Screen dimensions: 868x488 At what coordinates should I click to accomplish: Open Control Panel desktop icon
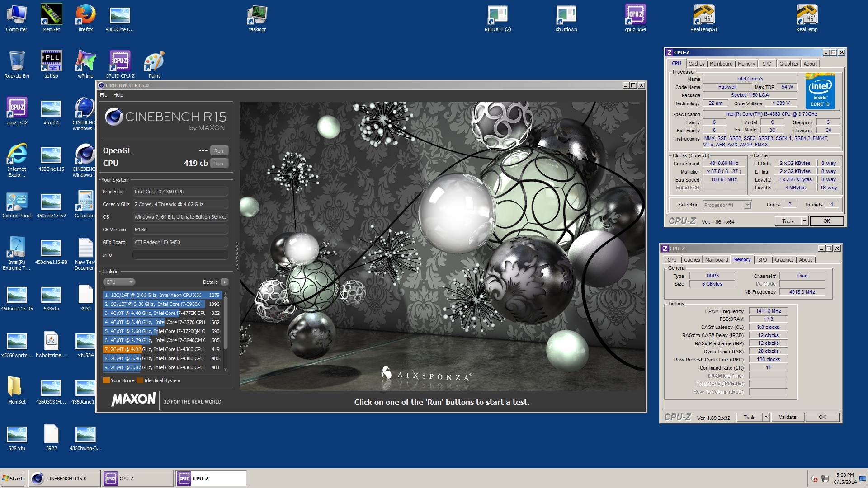pyautogui.click(x=17, y=204)
